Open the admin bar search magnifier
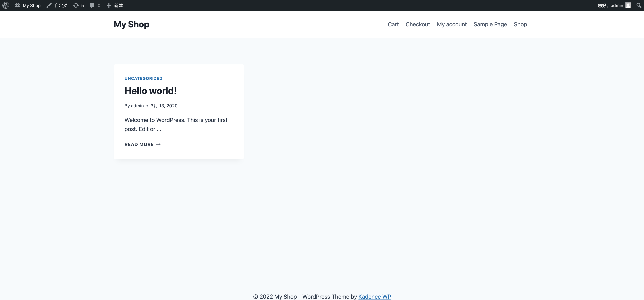Screen dimensions: 644x300 tap(639, 5)
